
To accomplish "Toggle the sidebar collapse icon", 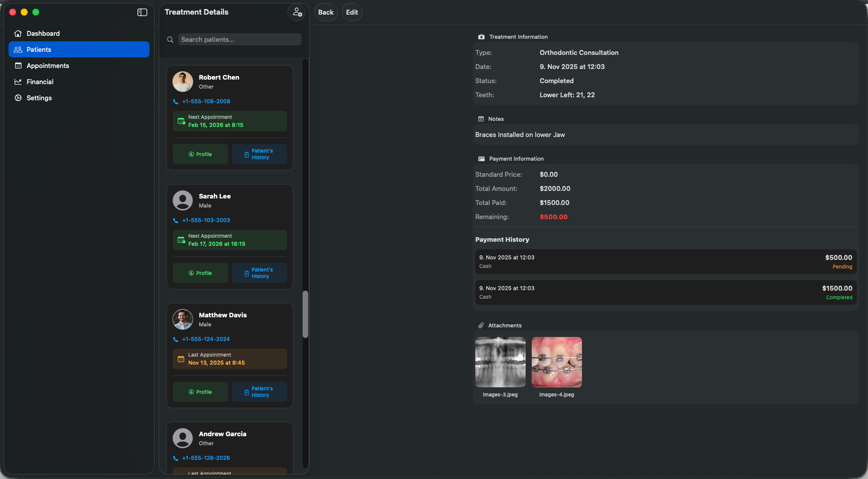I will (x=142, y=12).
